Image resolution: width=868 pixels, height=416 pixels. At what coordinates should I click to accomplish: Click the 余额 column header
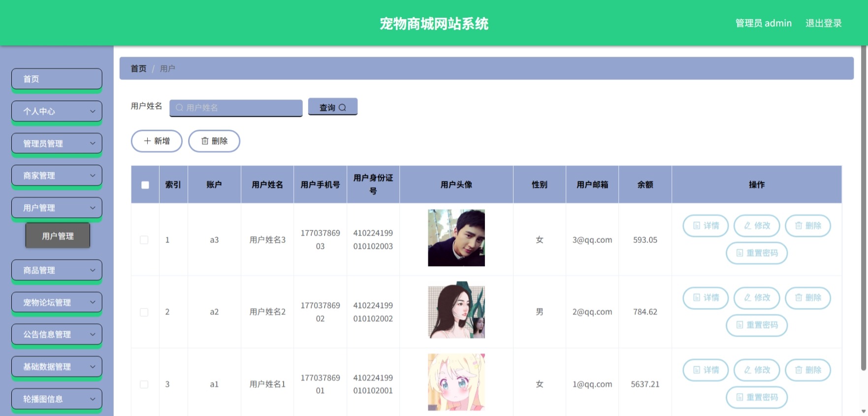pos(645,185)
